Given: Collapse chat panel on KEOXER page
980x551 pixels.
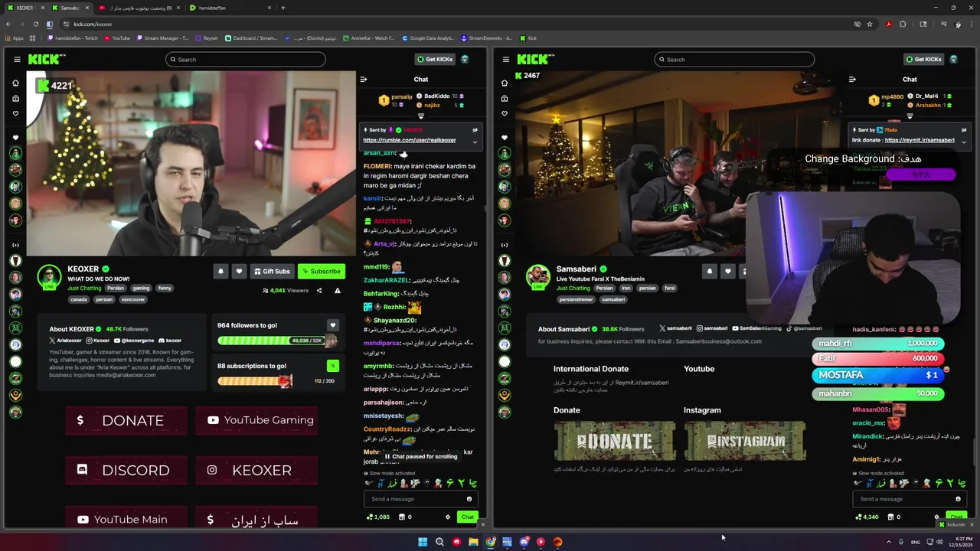Looking at the screenshot, I should [364, 79].
